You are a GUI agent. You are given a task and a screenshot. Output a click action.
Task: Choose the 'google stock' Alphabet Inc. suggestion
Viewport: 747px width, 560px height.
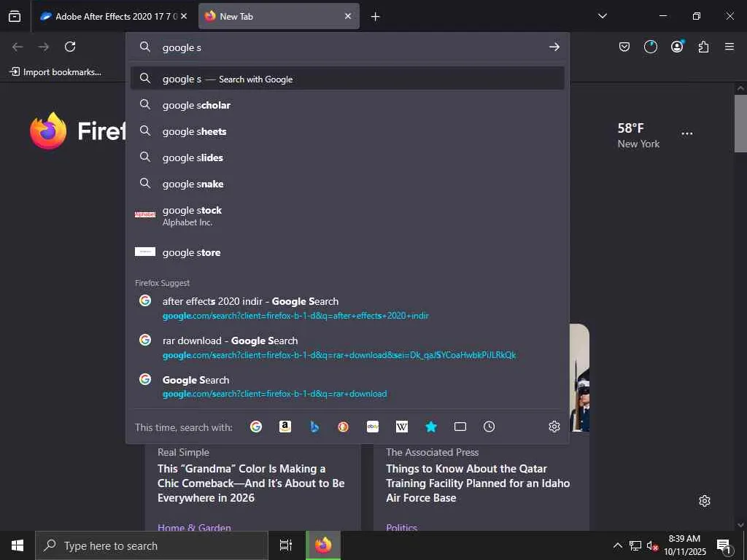[347, 215]
